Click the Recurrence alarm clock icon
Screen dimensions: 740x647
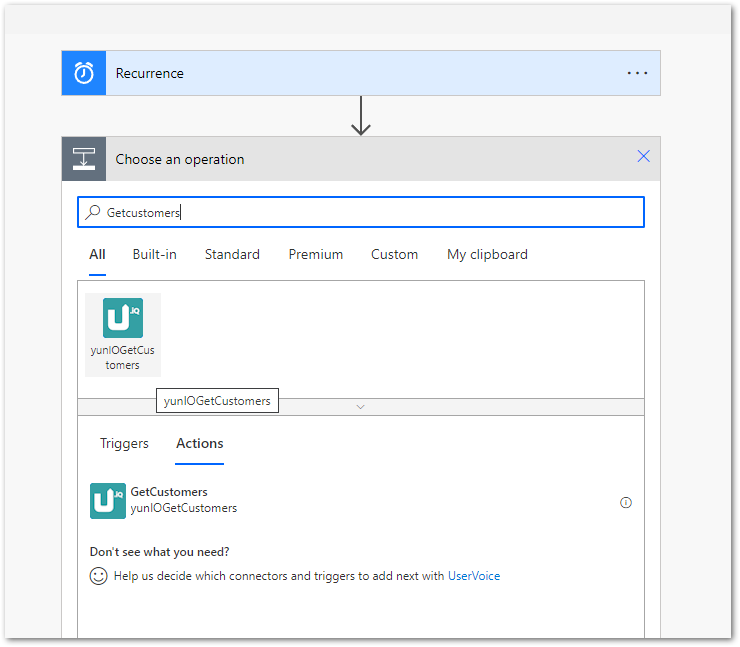84,73
